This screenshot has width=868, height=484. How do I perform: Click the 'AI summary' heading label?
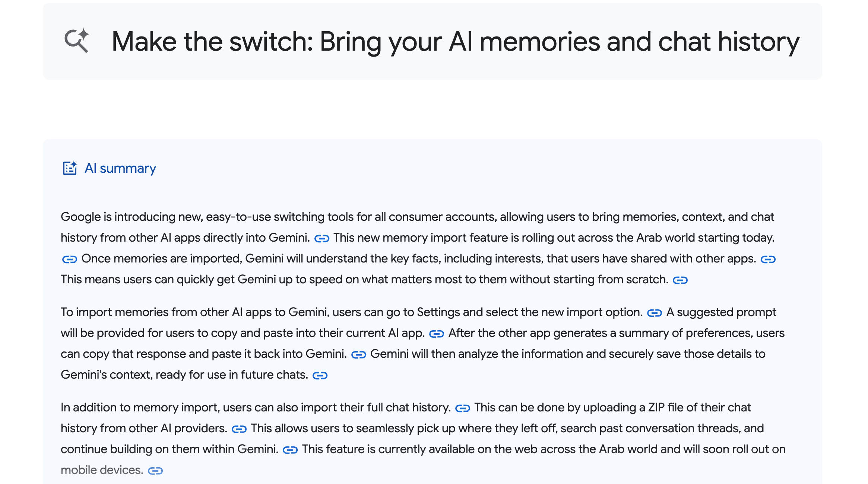(120, 168)
